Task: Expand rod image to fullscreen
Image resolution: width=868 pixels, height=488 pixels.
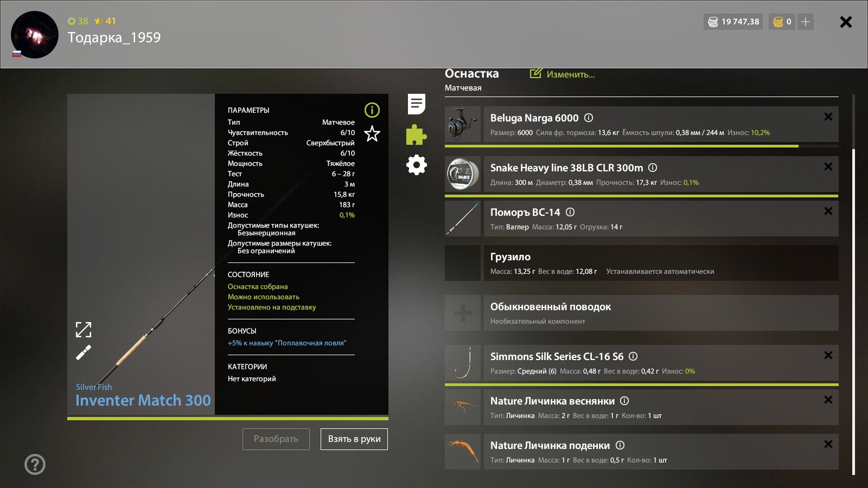Action: [x=84, y=329]
